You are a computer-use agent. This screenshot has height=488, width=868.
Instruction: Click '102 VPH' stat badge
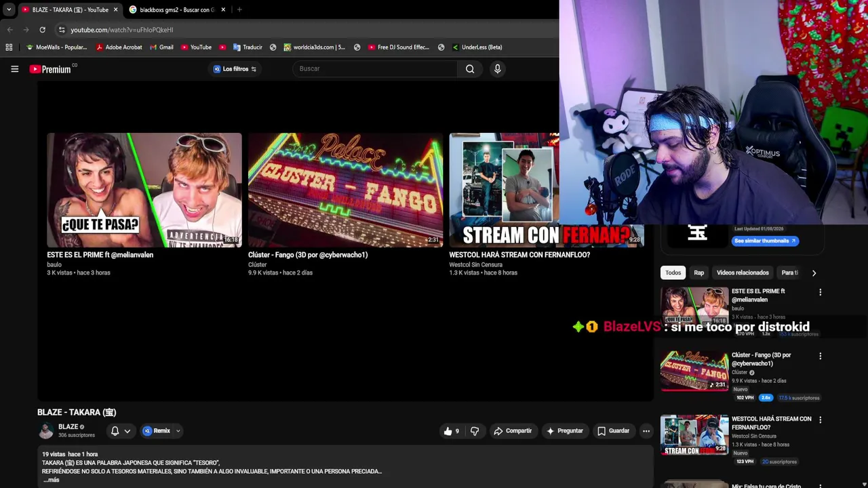745,398
